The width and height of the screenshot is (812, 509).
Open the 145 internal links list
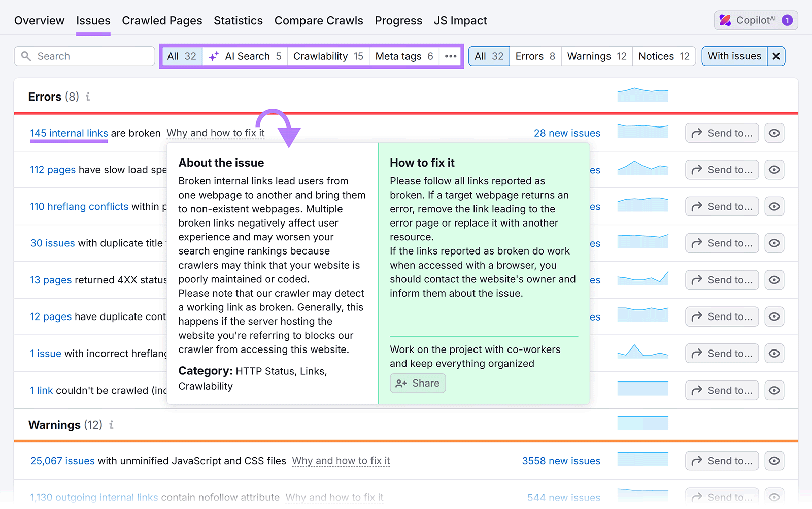[69, 133]
